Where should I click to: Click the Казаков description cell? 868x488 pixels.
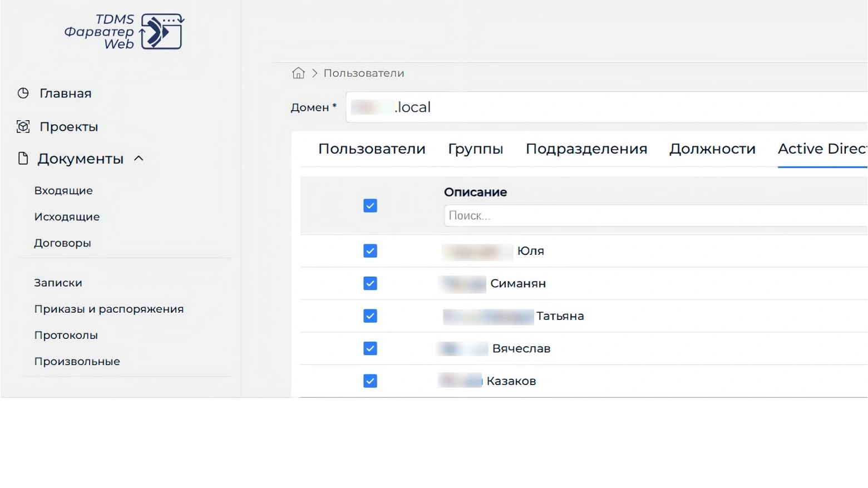click(487, 381)
